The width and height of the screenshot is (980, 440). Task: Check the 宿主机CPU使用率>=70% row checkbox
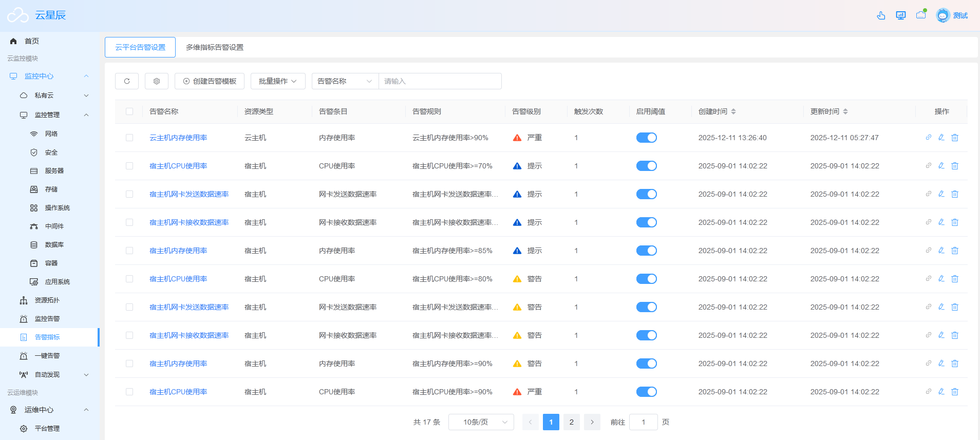pos(129,166)
